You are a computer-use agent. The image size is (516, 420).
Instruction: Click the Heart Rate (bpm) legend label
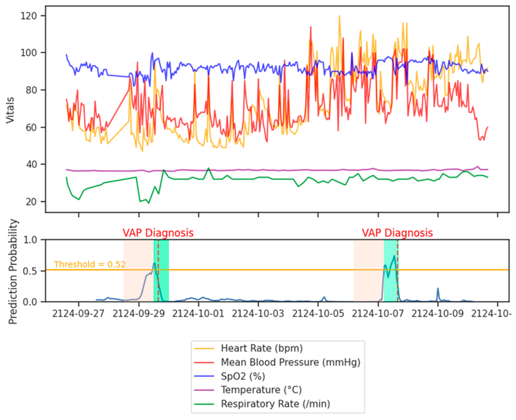pos(262,348)
